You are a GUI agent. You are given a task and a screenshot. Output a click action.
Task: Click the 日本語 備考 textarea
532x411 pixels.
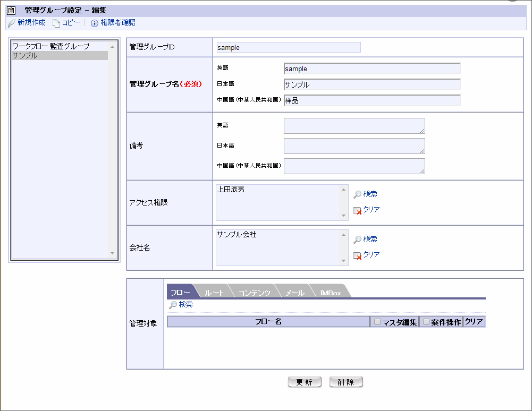pos(354,146)
